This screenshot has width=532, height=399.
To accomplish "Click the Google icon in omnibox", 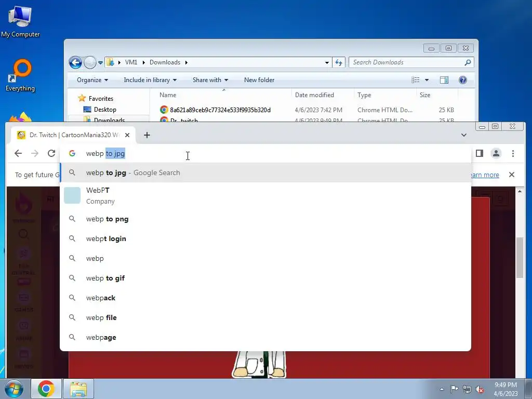I will pos(72,153).
